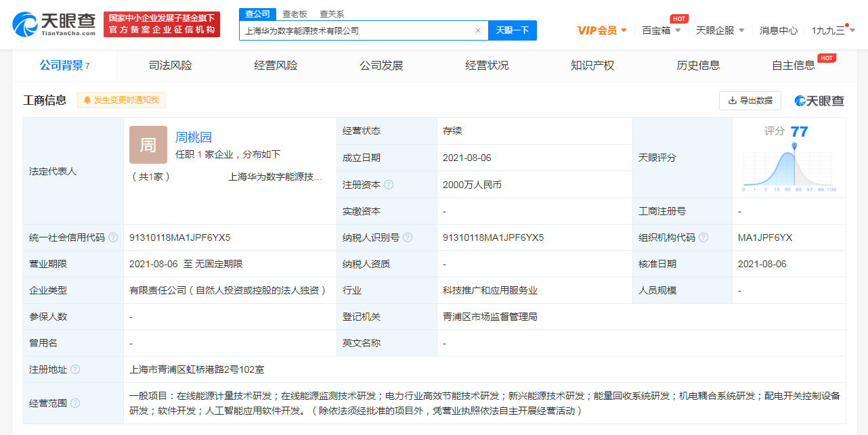The image size is (868, 435).
Task: Click help icon next to 经营范围
Action: pyautogui.click(x=75, y=403)
